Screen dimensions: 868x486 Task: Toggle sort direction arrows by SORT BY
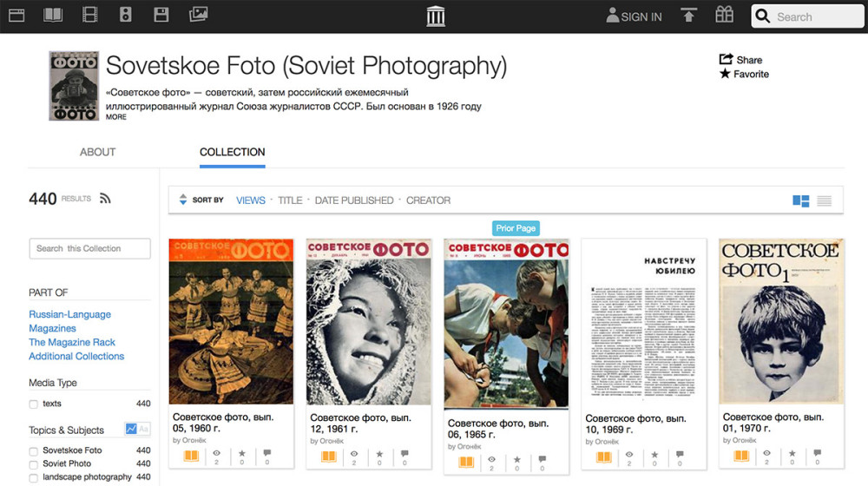(x=183, y=200)
